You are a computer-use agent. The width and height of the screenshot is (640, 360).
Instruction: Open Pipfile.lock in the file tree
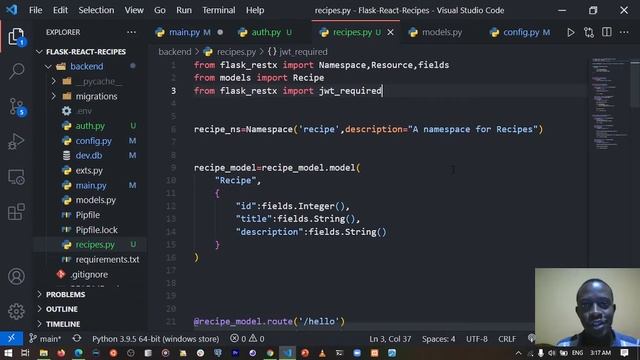(96, 230)
